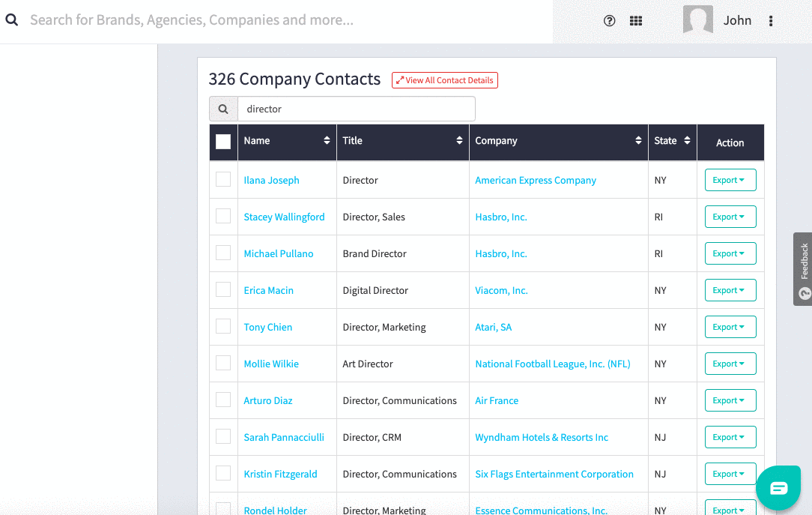
Task: Open Hasbro, Inc. link in Michael Pullano row
Action: coord(501,254)
